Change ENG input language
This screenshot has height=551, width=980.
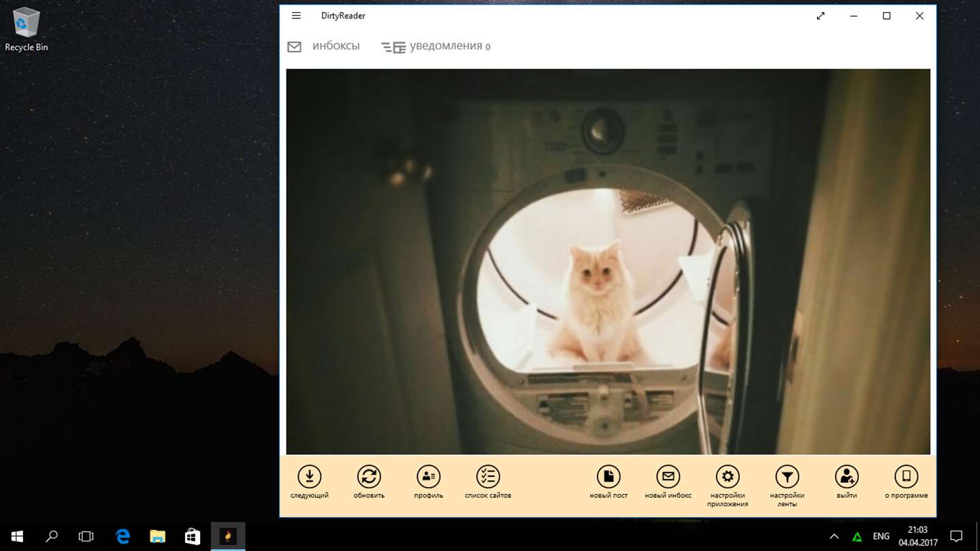click(x=881, y=537)
